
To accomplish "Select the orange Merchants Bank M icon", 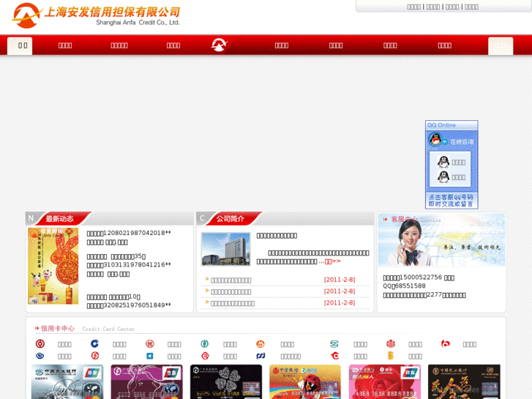I will [x=260, y=344].
